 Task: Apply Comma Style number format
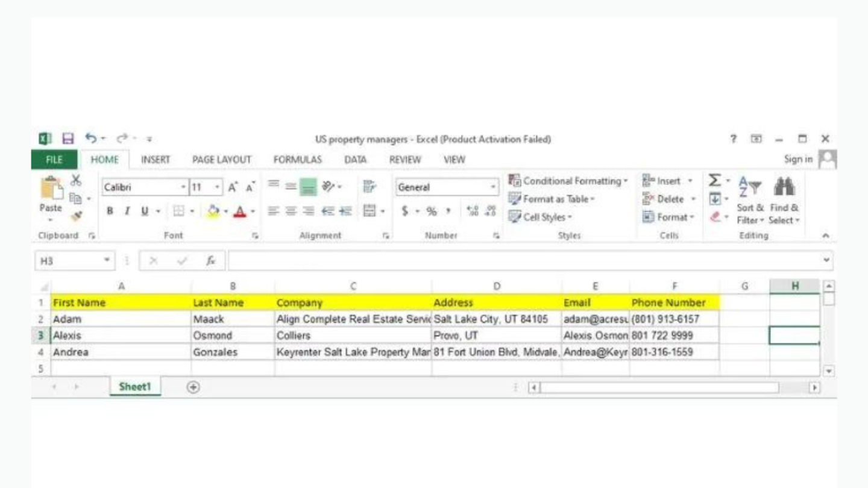point(449,211)
